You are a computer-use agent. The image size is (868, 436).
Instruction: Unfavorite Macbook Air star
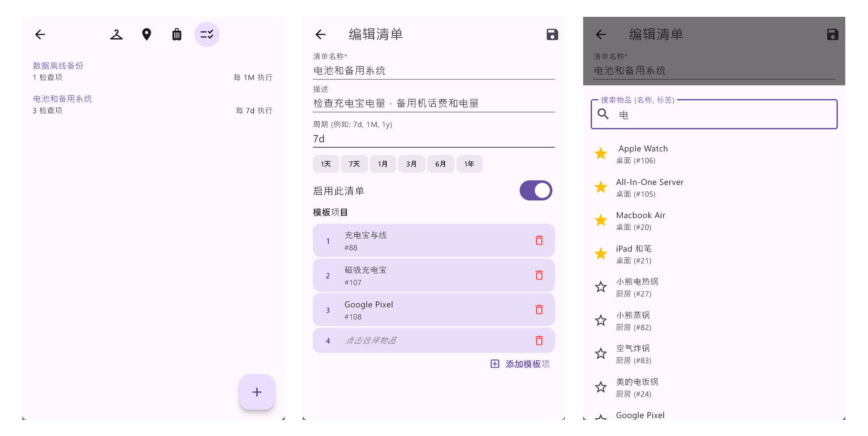(601, 220)
